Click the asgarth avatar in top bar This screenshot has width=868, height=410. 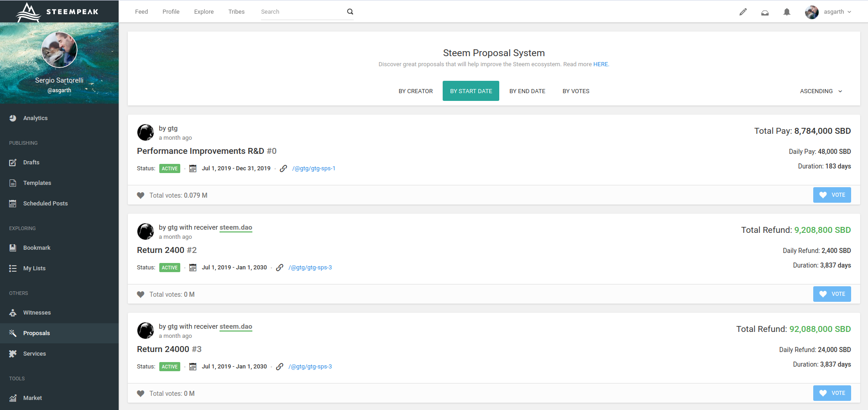click(812, 12)
